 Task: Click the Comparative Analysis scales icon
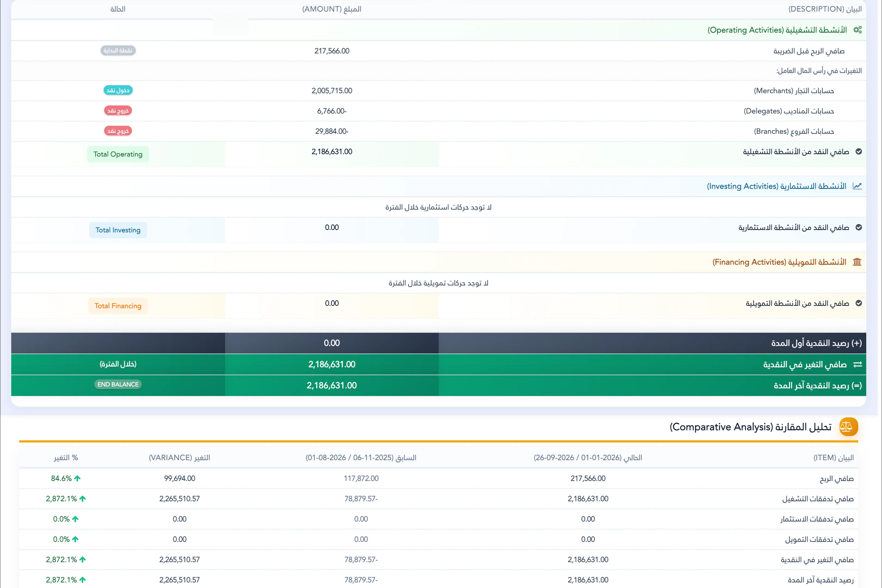click(x=849, y=427)
